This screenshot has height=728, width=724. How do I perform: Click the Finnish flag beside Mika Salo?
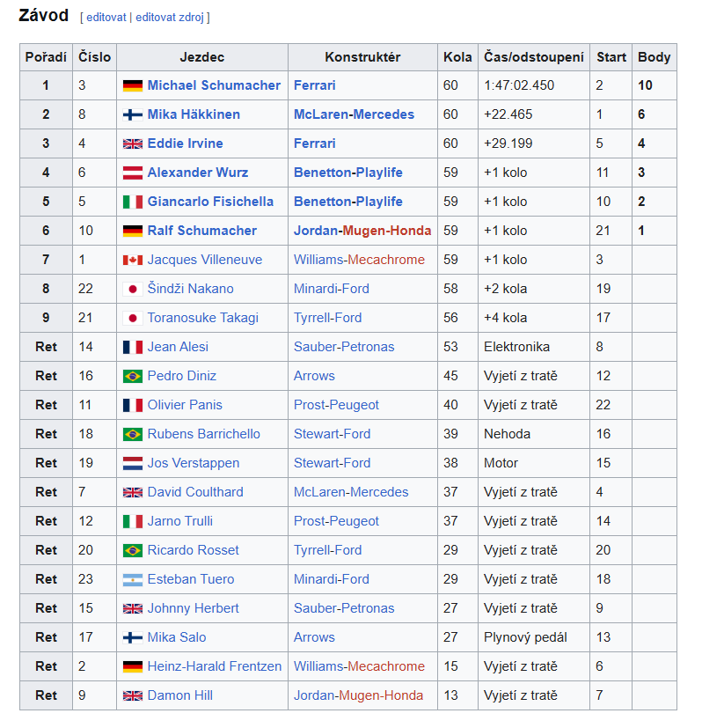(x=132, y=637)
